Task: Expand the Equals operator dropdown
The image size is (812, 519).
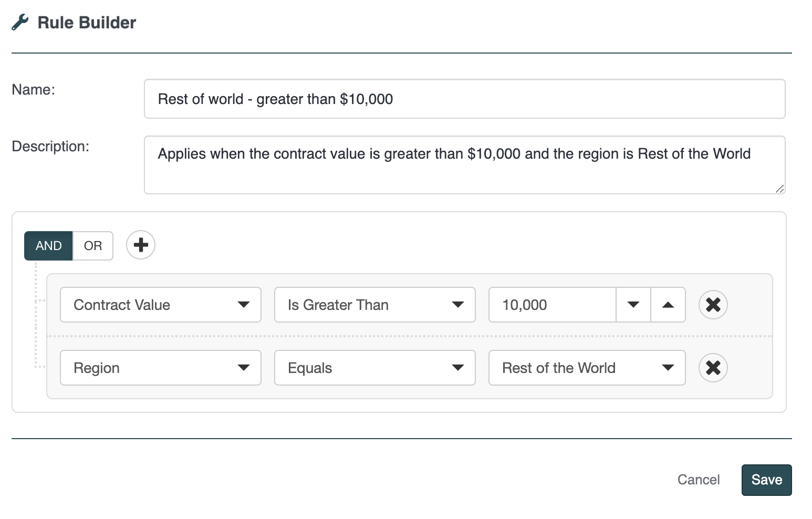Action: point(374,368)
